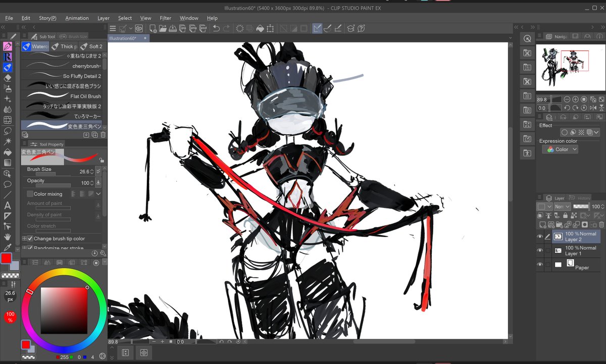Open the Effect options dropdown arrow
606x364 pixels.
tap(596, 133)
